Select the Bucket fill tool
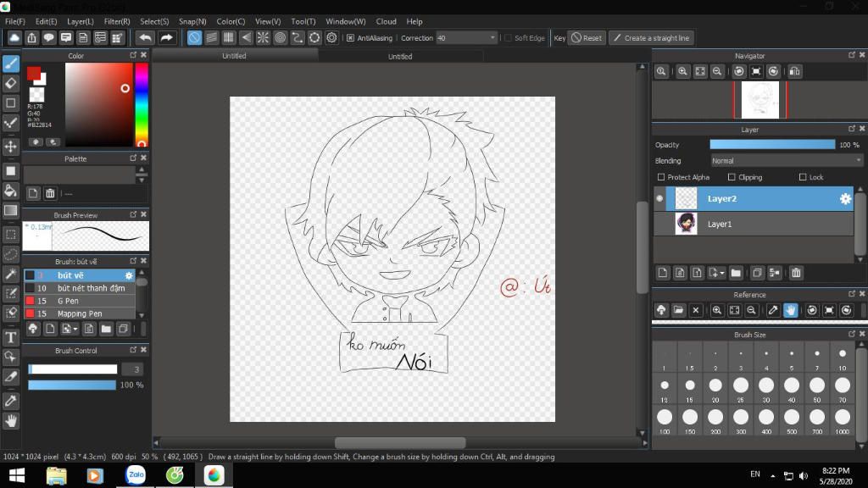This screenshot has height=488, width=868. (11, 191)
